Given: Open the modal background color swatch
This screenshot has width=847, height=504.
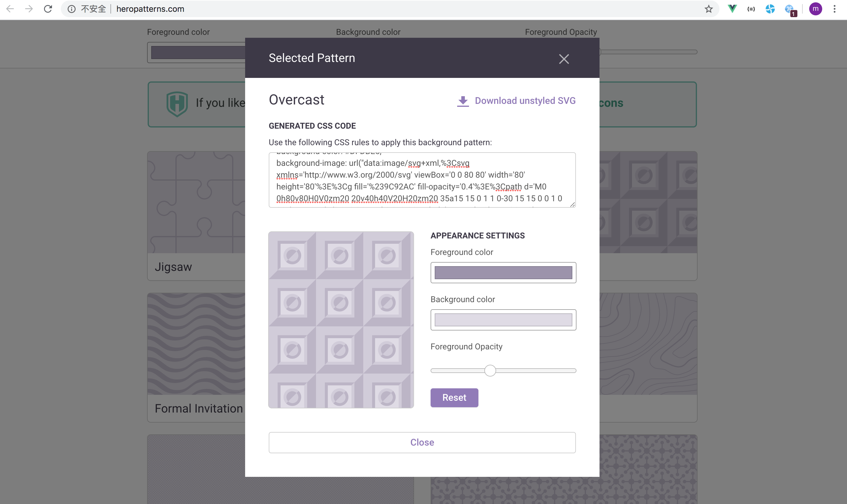Looking at the screenshot, I should pos(503,320).
